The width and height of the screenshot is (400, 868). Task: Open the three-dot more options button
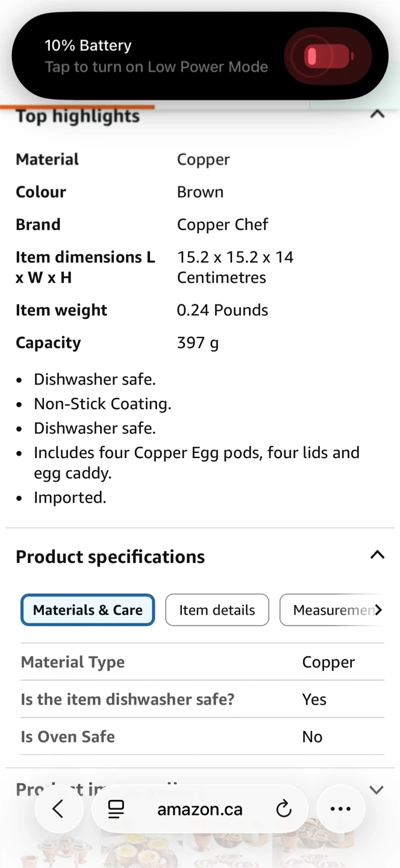(340, 809)
